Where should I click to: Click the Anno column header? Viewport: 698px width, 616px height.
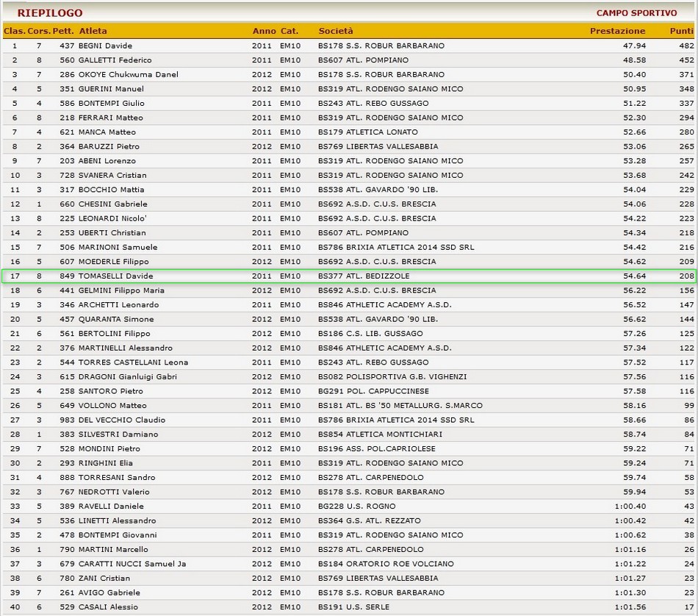click(x=265, y=31)
